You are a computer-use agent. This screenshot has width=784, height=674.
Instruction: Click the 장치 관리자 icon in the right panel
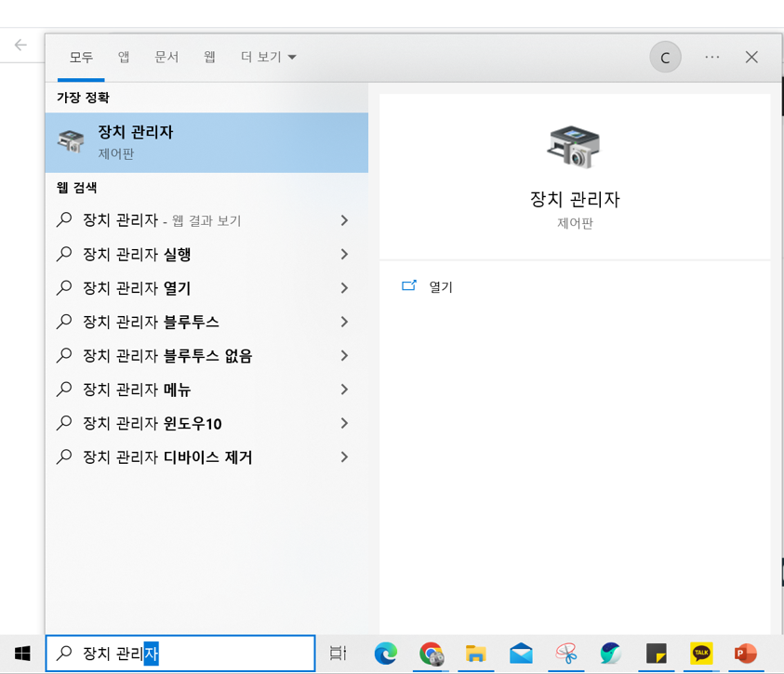pos(575,146)
